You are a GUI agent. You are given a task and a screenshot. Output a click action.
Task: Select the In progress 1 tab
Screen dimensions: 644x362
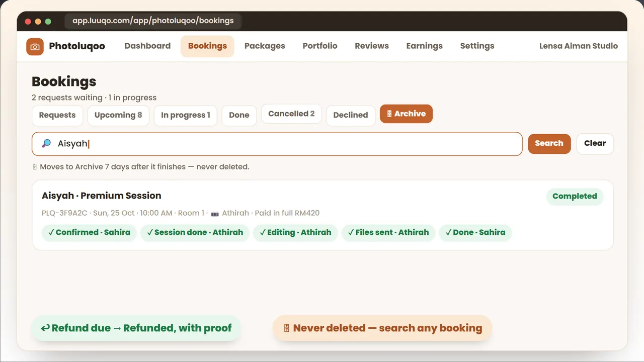coord(186,115)
